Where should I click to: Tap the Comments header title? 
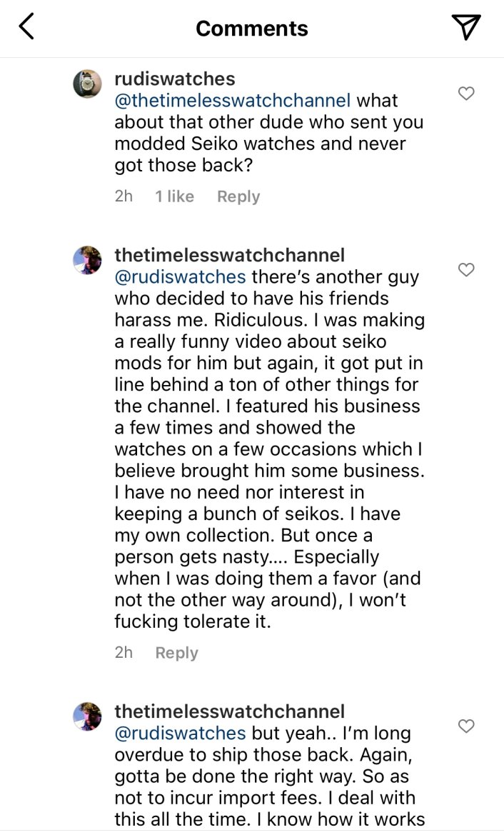[x=252, y=29]
